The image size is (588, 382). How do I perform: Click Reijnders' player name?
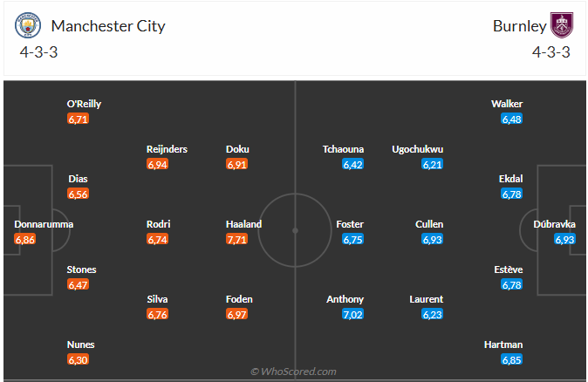[167, 149]
